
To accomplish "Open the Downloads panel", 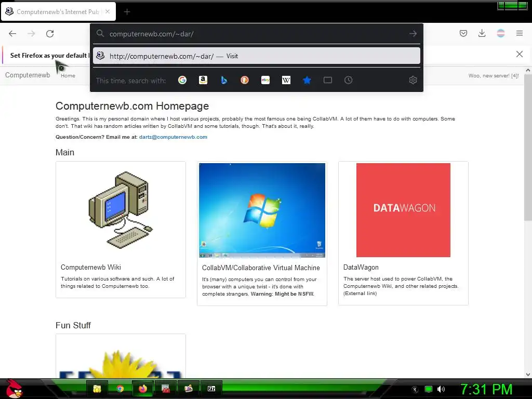I will tap(482, 33).
